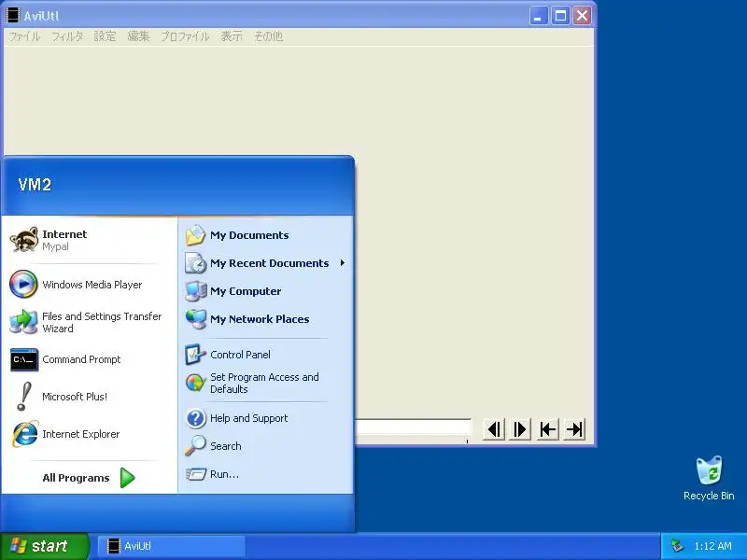Open My Network Places icon
747x560 pixels.
[x=195, y=319]
